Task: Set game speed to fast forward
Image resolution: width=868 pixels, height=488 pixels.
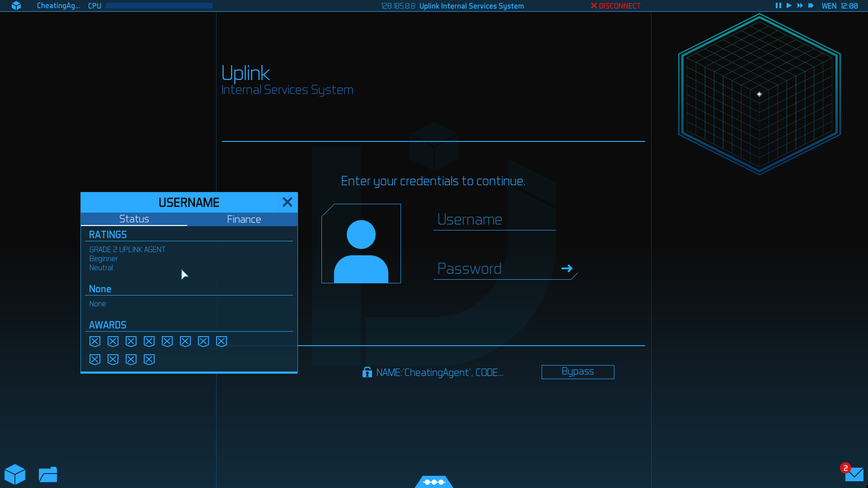Action: [x=800, y=6]
